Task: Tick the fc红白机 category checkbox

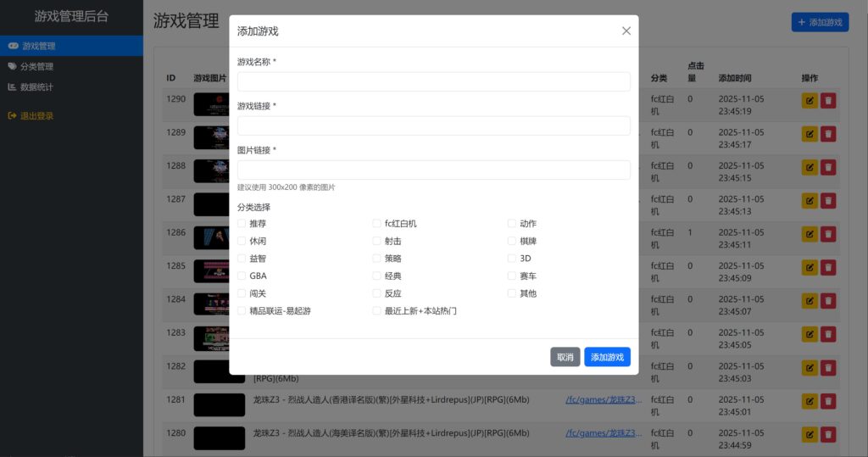Action: click(376, 223)
